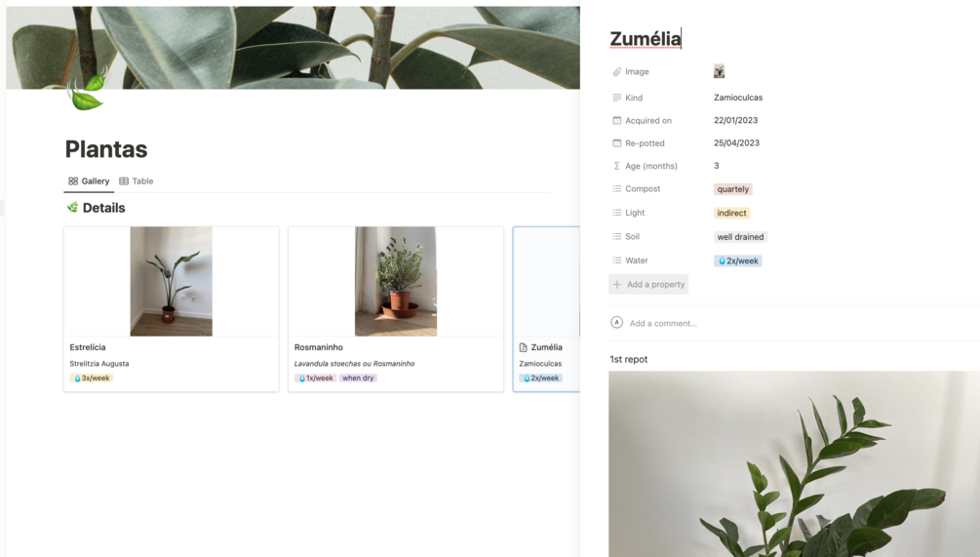Image resolution: width=980 pixels, height=557 pixels.
Task: Click the page icon on the Zumélia card
Action: (523, 347)
